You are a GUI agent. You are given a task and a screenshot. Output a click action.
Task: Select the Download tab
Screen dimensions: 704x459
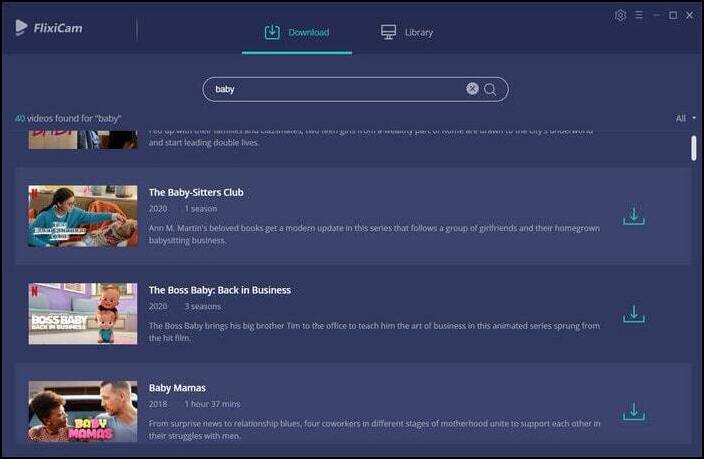(297, 32)
